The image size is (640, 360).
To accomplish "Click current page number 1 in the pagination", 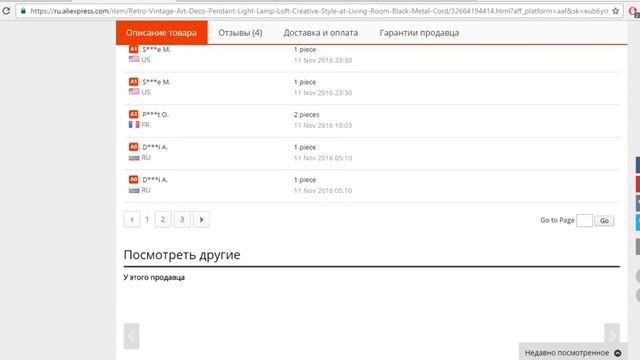I will (x=147, y=220).
